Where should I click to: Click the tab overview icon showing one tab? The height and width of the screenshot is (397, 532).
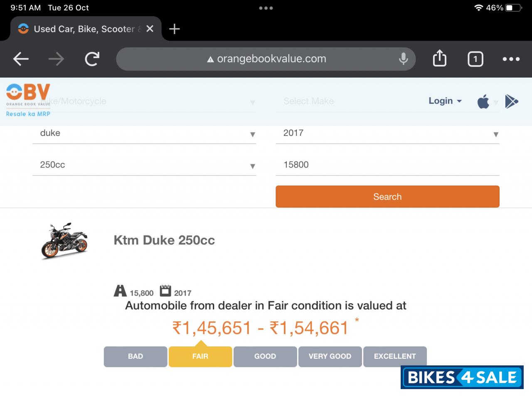point(475,59)
